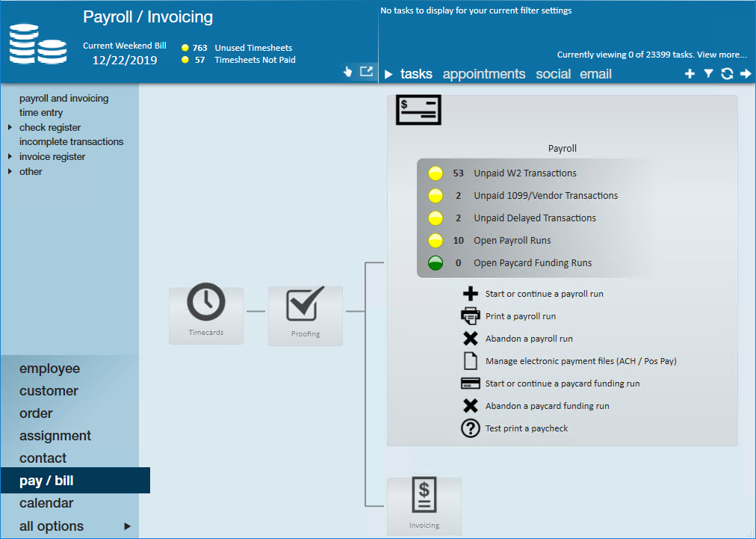The image size is (756, 539).
Task: Select employee in the navigation menu
Action: pyautogui.click(x=49, y=369)
